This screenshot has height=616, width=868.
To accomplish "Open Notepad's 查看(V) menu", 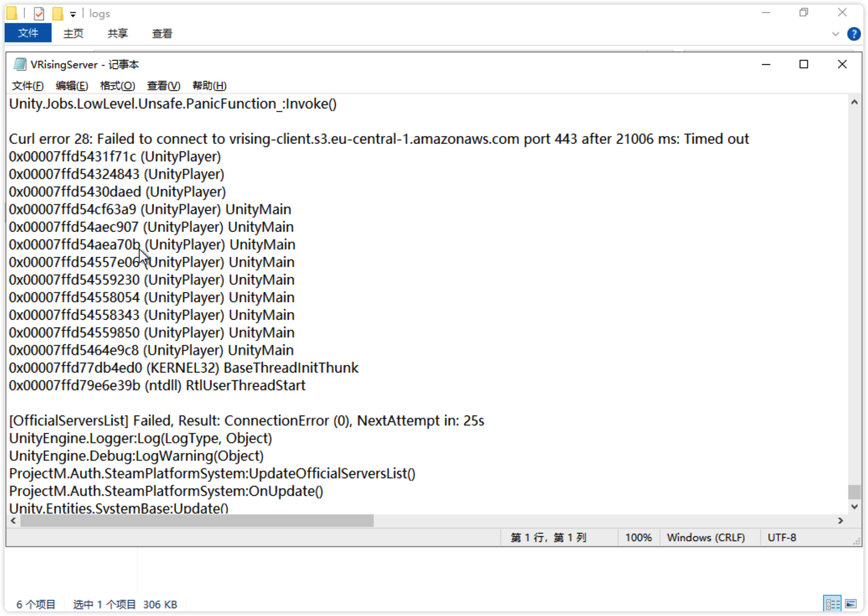I will (163, 86).
